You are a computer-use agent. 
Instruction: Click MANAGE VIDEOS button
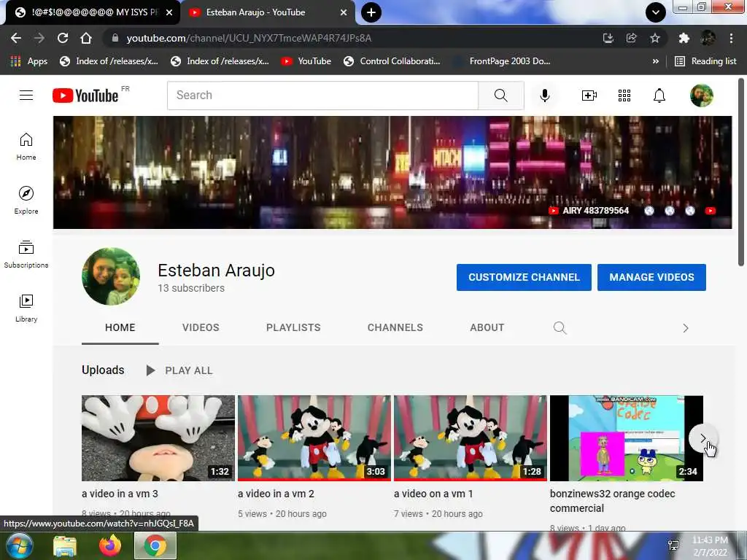pyautogui.click(x=651, y=277)
